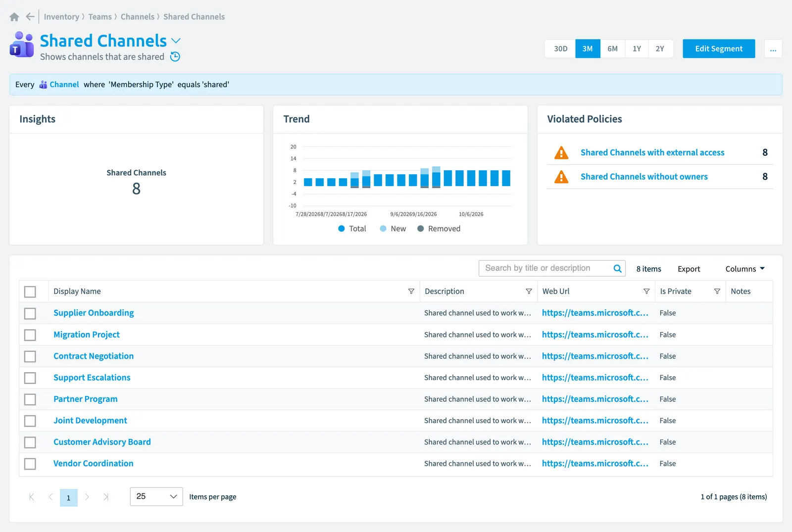The image size is (792, 532).
Task: Click warning icon for external access policy
Action: point(561,153)
